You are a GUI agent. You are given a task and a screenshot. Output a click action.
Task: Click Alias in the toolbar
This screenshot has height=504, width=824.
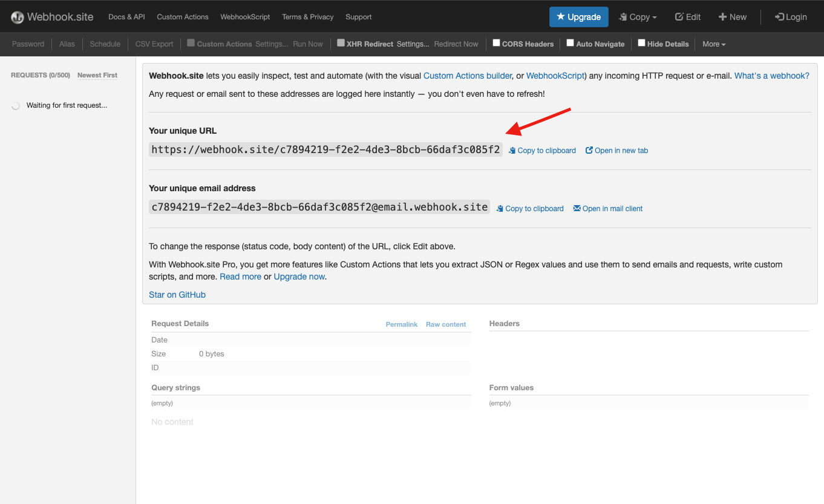coord(67,44)
